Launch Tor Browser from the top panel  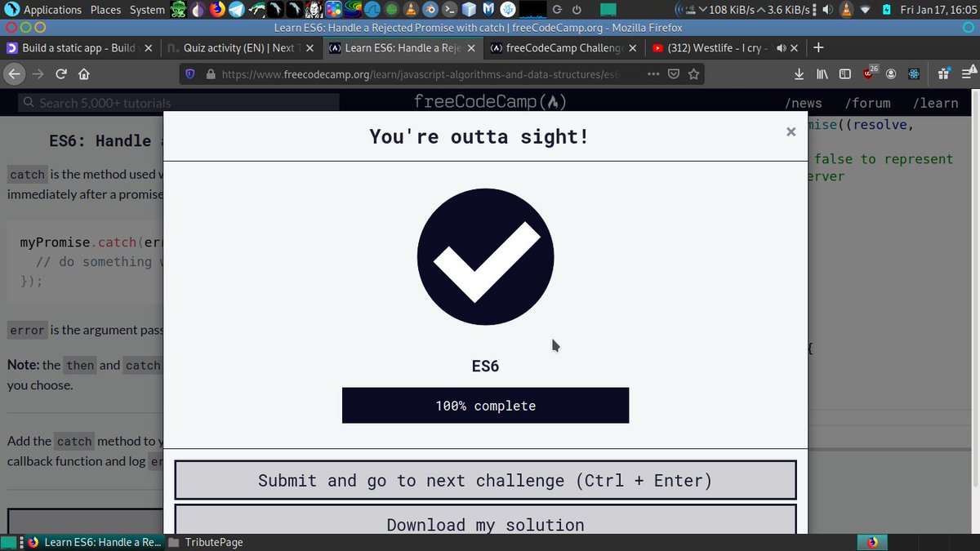[198, 10]
